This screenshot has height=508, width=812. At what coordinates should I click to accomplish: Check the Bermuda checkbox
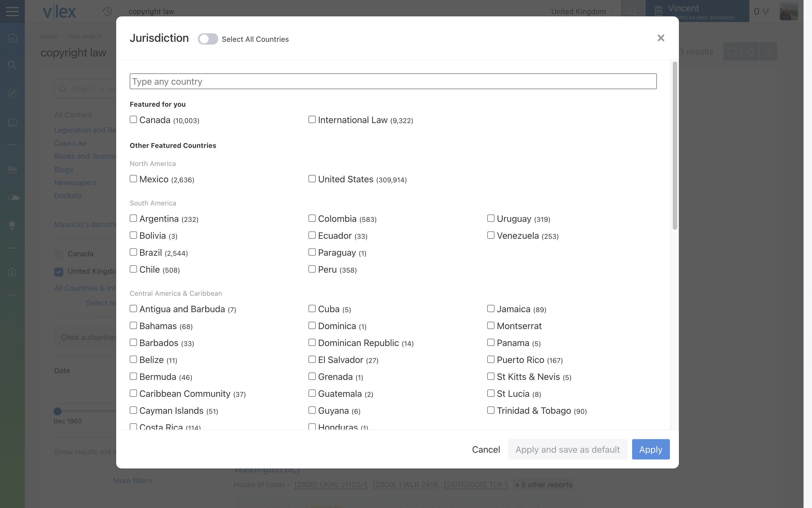pyautogui.click(x=133, y=376)
